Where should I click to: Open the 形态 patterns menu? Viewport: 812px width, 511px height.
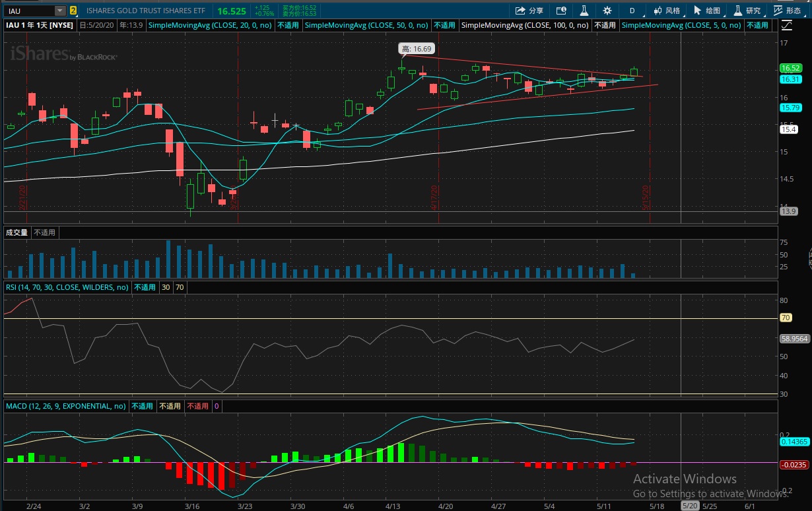tap(788, 11)
